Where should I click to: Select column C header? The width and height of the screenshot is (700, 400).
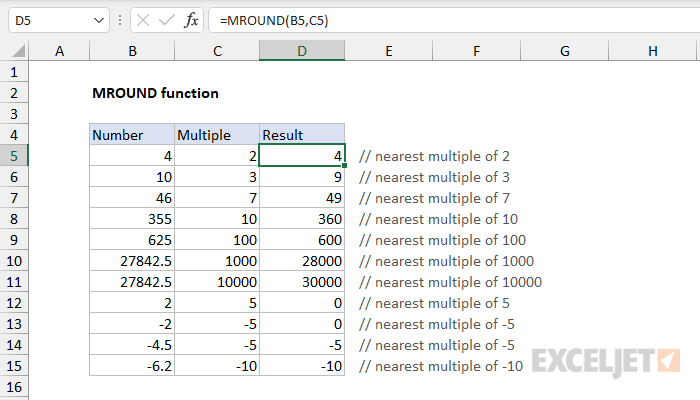pyautogui.click(x=217, y=51)
